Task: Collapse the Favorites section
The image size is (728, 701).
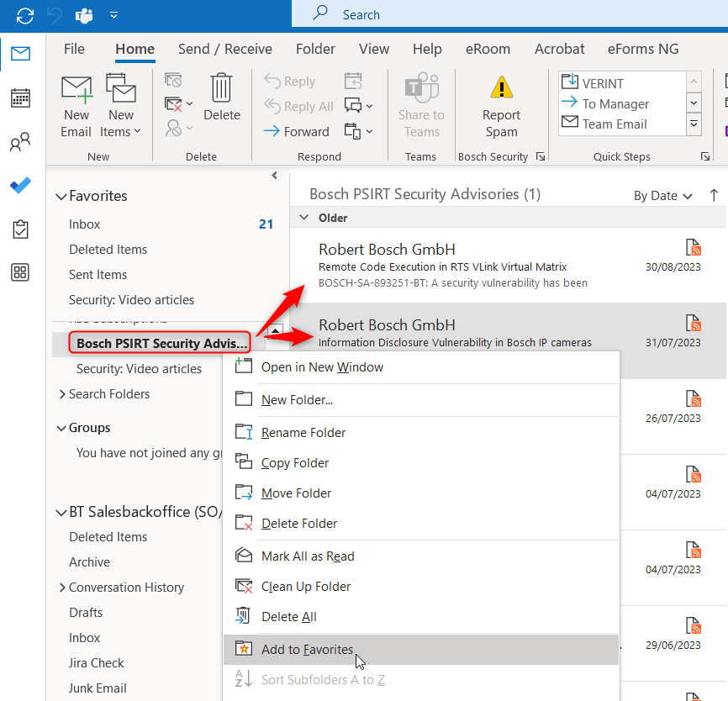Action: tap(61, 197)
